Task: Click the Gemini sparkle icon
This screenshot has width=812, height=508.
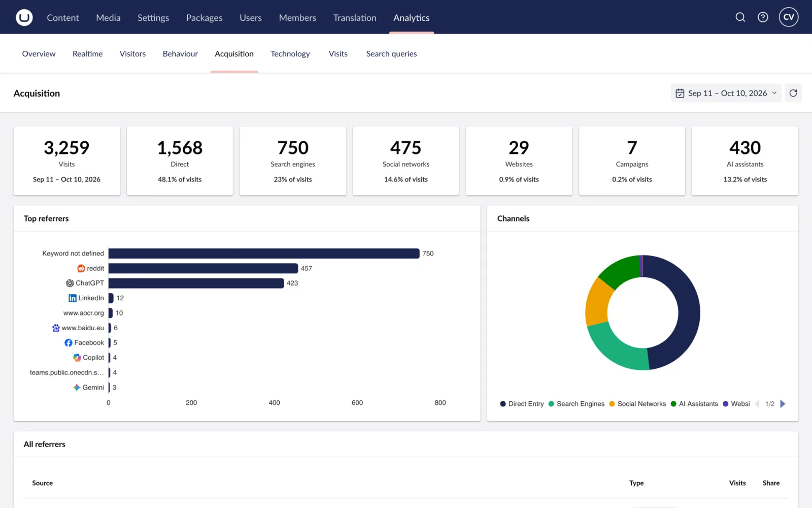Action: (77, 388)
